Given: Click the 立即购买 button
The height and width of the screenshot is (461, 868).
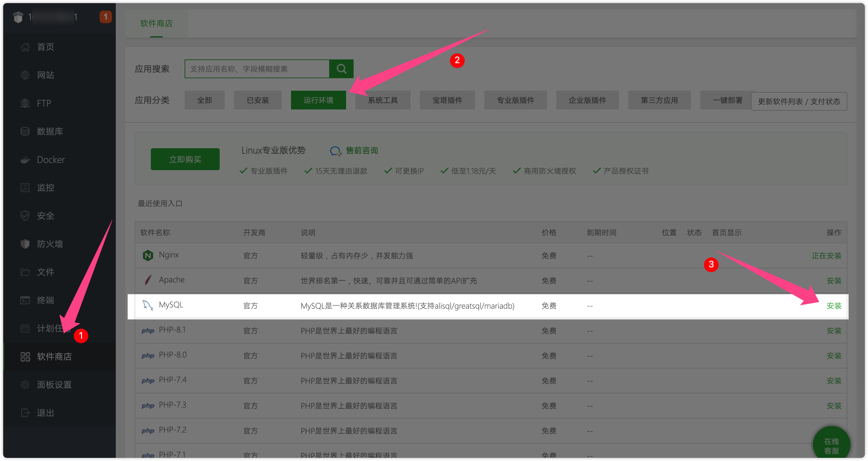Looking at the screenshot, I should [185, 159].
